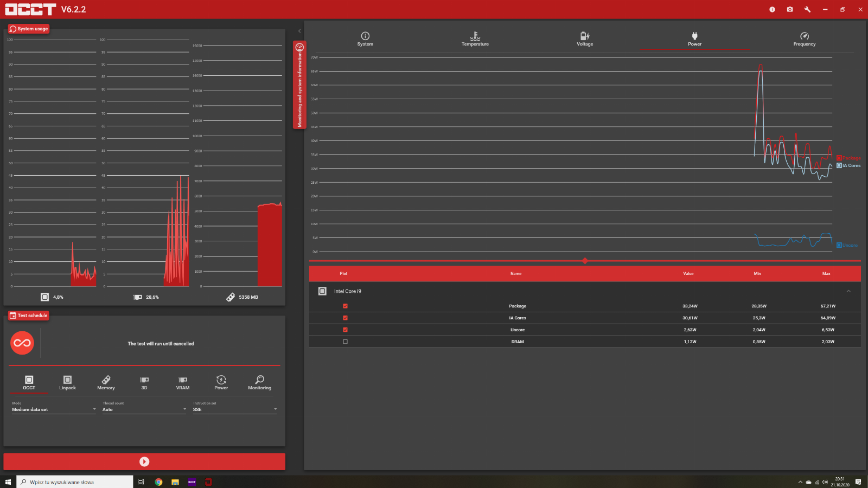868x488 pixels.
Task: Uncheck the Package plot checkbox
Action: click(345, 306)
